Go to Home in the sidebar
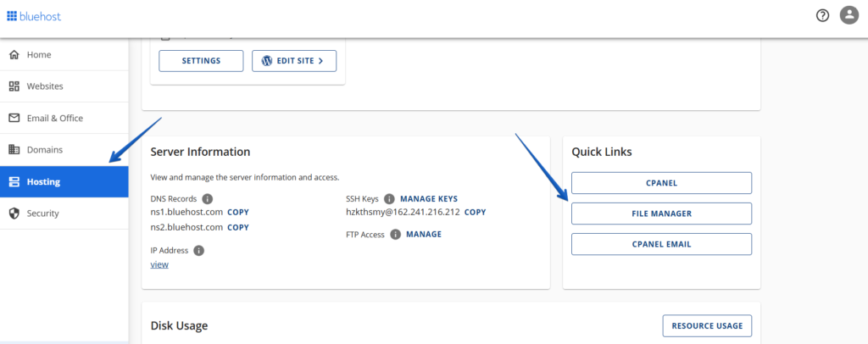Image resolution: width=868 pixels, height=344 pixels. (64, 55)
